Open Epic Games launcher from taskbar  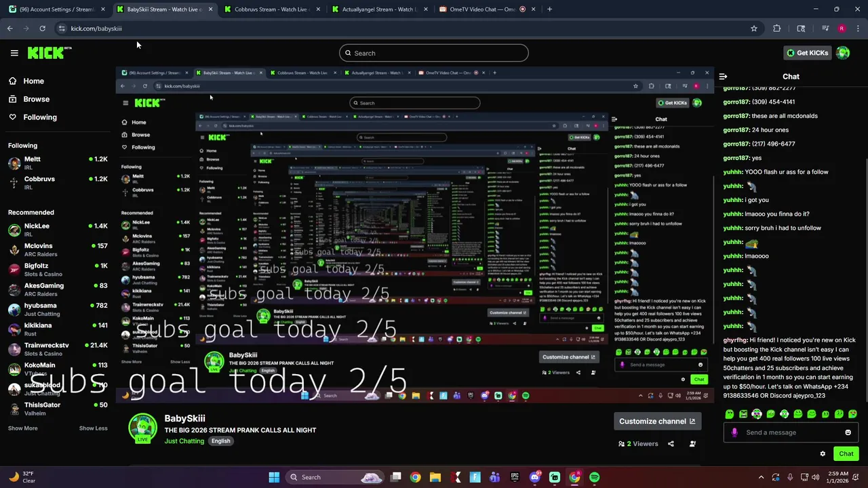tap(515, 477)
